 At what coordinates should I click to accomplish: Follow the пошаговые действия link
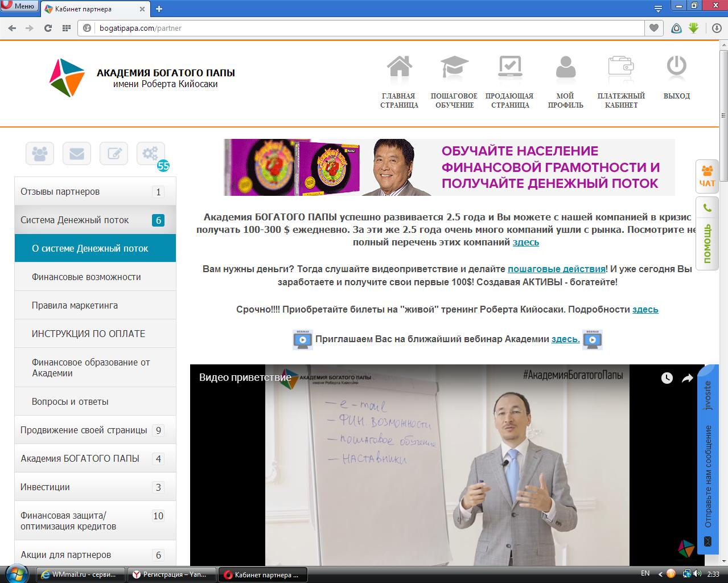557,269
